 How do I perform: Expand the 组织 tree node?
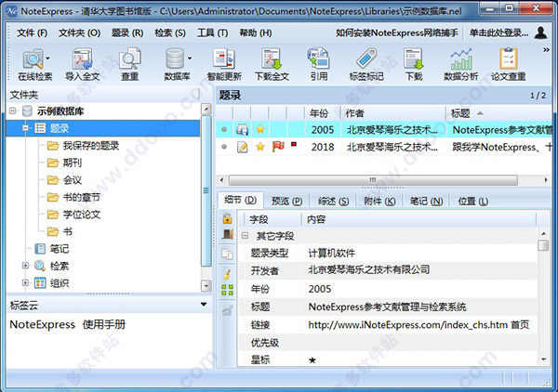(25, 283)
